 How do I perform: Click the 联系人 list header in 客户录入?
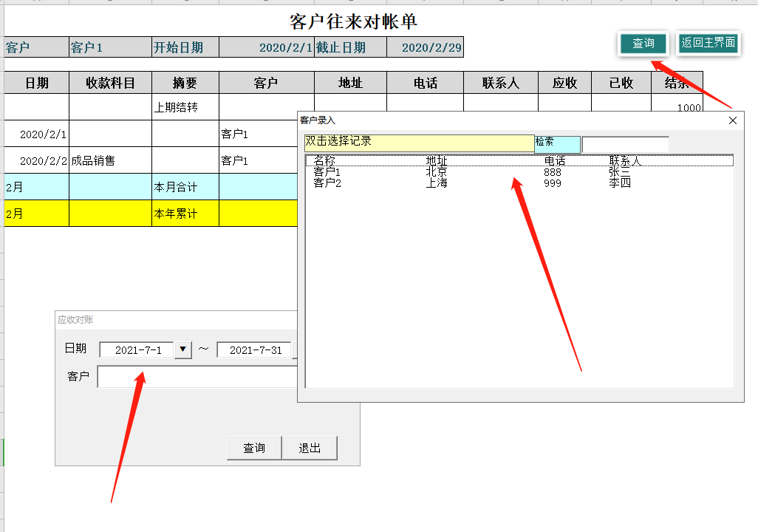[x=625, y=160]
